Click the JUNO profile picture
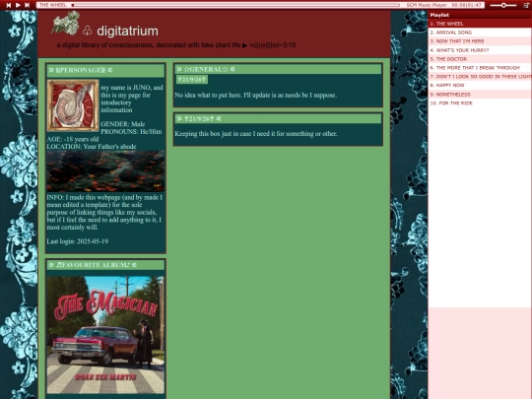This screenshot has height=399, width=532. 73,105
